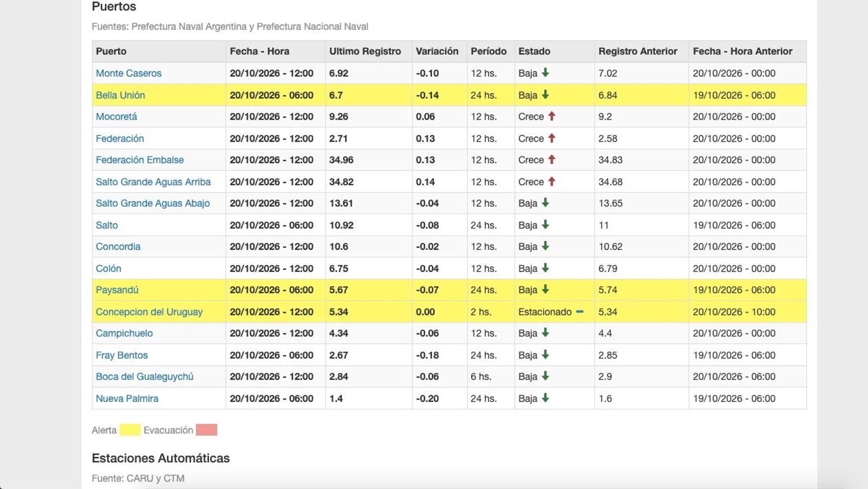The height and width of the screenshot is (489, 868).
Task: Open the Bella Unión port link
Action: tap(120, 95)
